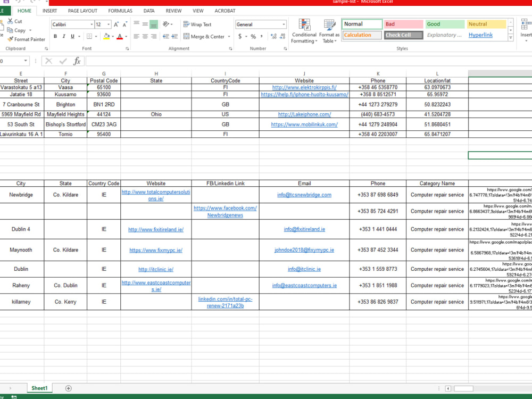Expand the Merge & Center dropdown arrow

(x=229, y=37)
